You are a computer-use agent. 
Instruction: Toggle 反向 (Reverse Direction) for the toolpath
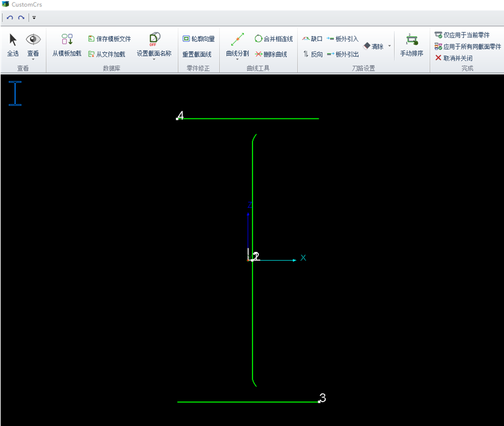pos(312,54)
